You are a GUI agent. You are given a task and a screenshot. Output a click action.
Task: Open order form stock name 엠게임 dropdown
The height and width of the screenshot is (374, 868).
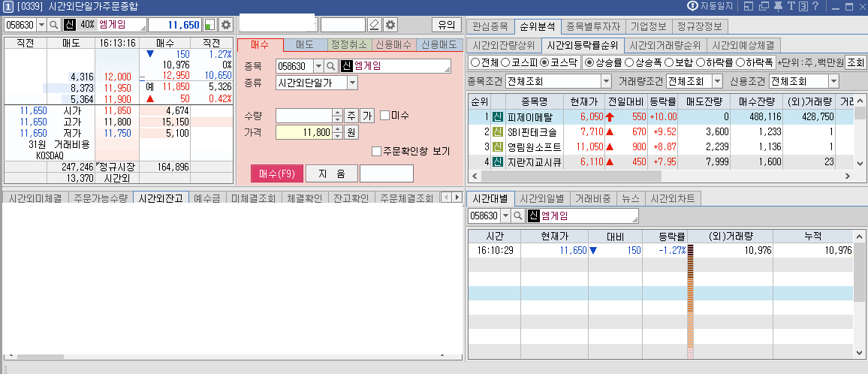(446, 69)
